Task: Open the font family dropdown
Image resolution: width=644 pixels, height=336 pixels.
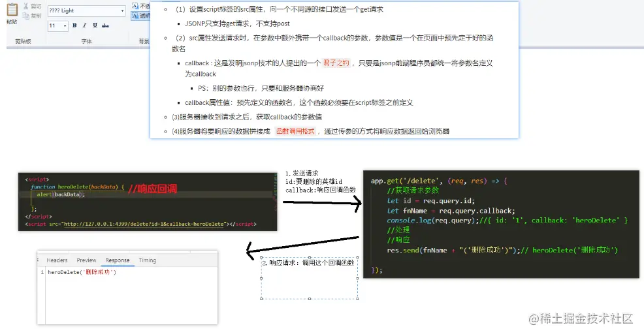Action: click(122, 10)
